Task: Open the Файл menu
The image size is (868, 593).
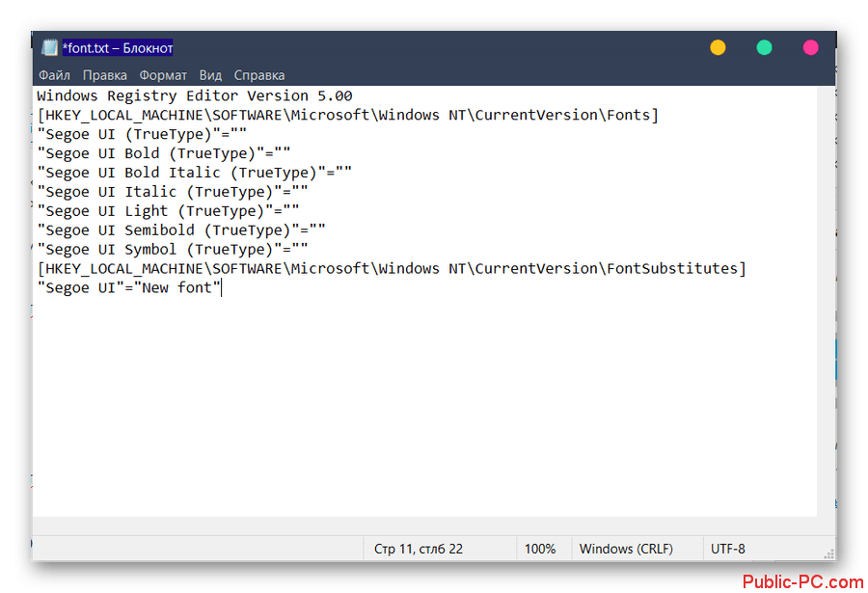Action: [x=54, y=75]
